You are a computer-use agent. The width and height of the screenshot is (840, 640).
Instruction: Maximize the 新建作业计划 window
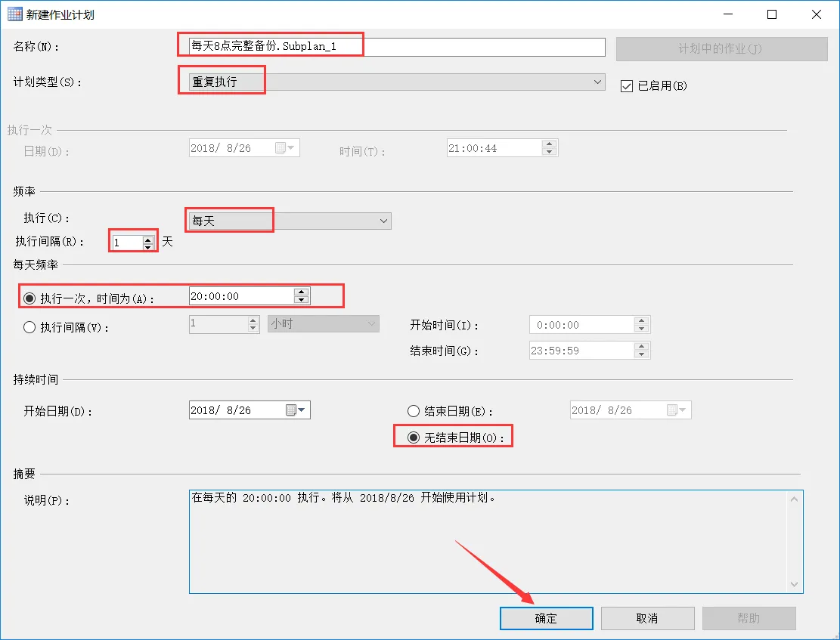[x=771, y=14]
